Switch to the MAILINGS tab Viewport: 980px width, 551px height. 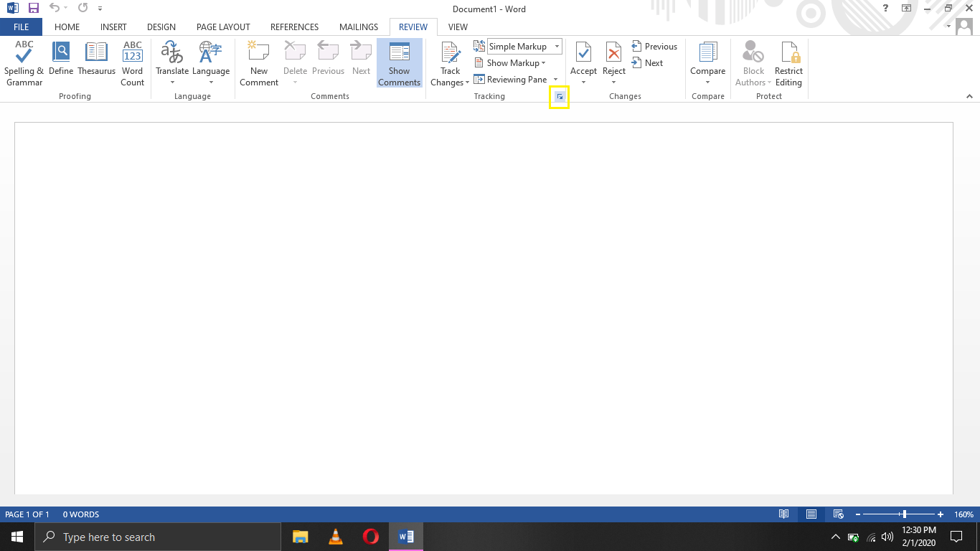(x=358, y=27)
